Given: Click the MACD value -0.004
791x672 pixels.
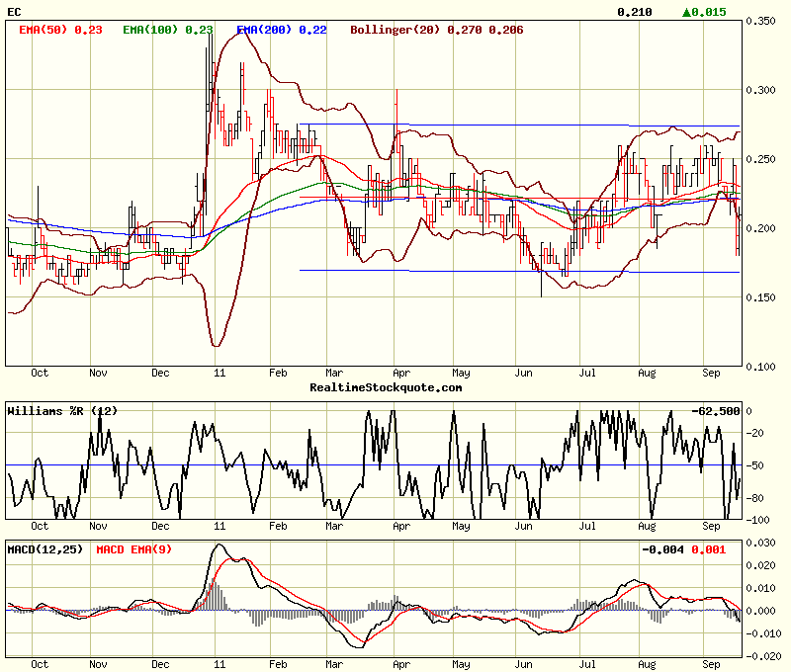Looking at the screenshot, I should point(658,548).
